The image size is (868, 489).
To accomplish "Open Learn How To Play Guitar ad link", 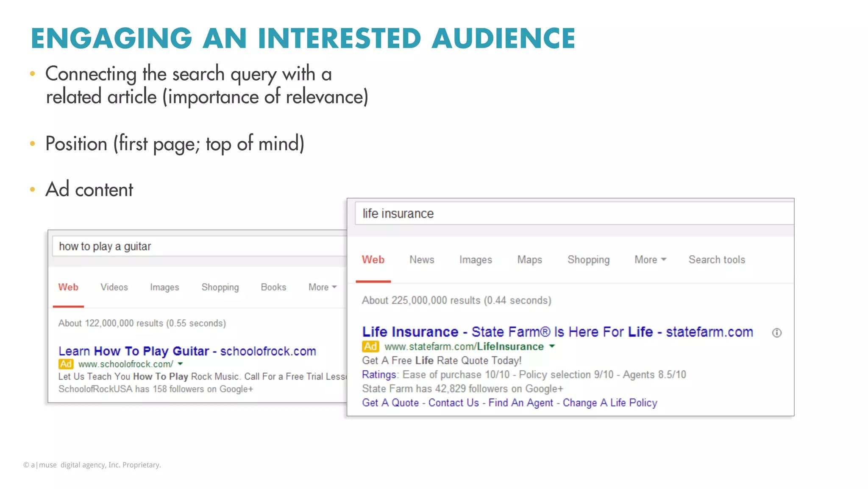I will point(187,351).
